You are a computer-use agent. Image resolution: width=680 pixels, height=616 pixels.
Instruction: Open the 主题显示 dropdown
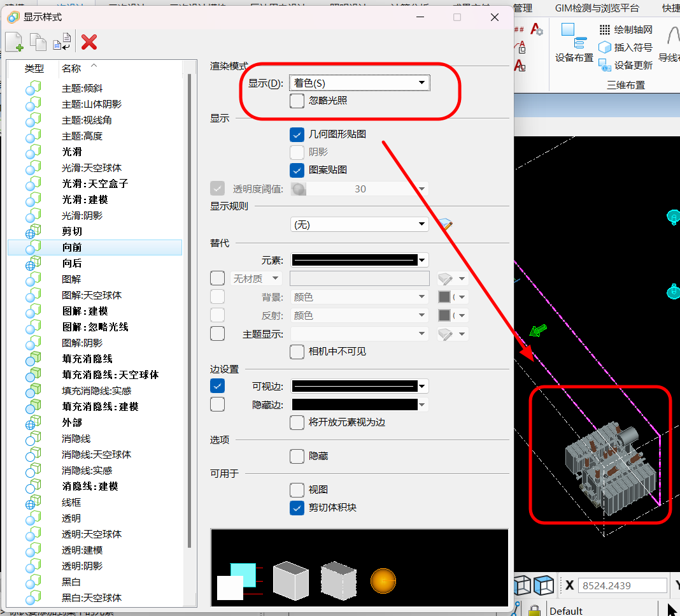coord(360,334)
